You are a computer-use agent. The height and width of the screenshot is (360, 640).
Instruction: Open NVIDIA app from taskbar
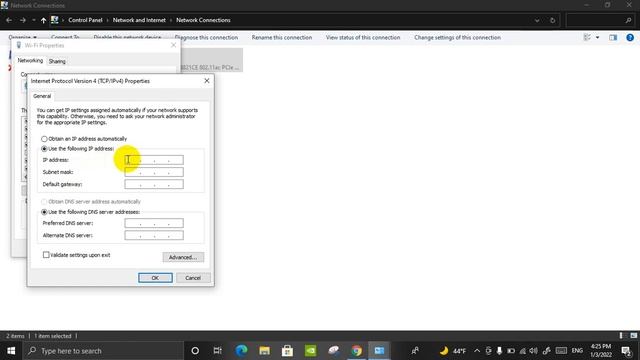[x=310, y=351]
